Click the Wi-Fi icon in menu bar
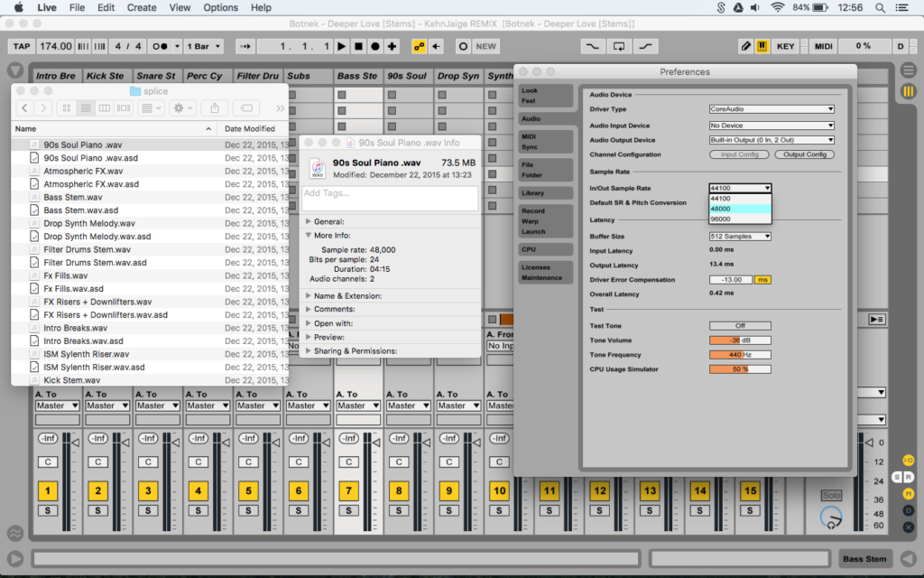This screenshot has width=924, height=578. 777,7
